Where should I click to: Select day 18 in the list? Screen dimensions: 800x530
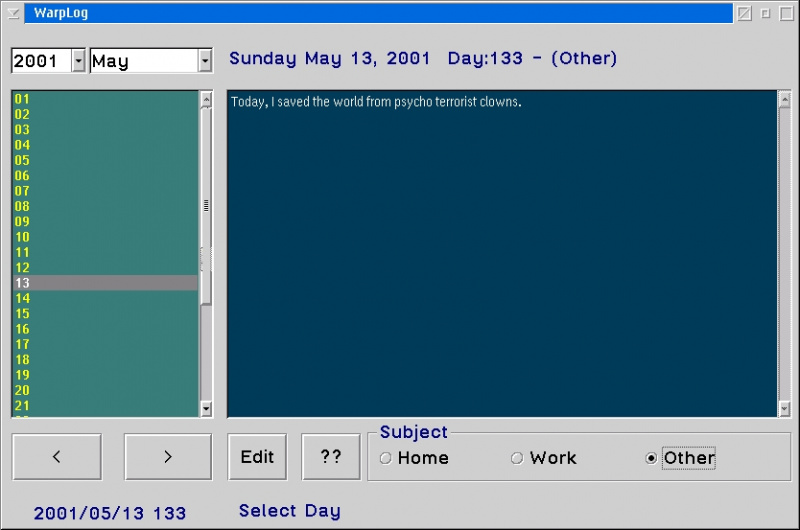105,360
